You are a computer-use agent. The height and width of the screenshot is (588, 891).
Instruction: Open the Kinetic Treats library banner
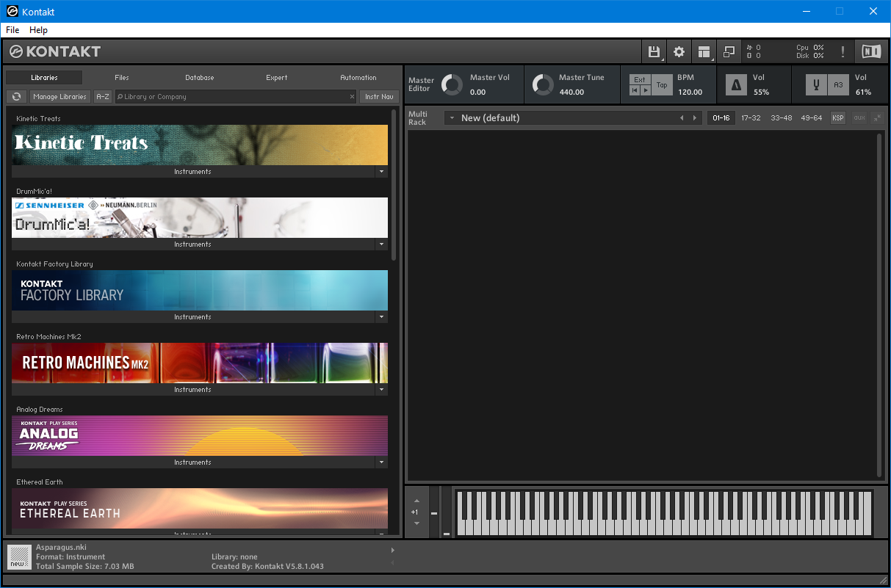[200, 145]
